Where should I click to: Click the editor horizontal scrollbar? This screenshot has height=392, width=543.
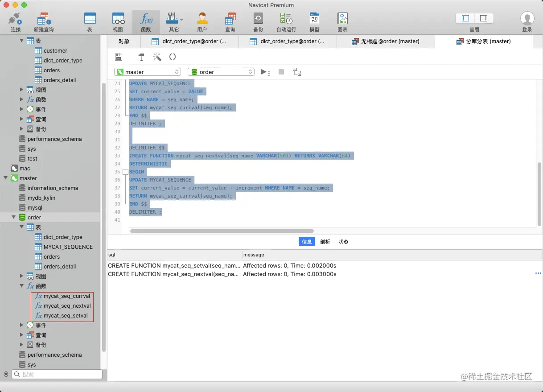(x=222, y=231)
